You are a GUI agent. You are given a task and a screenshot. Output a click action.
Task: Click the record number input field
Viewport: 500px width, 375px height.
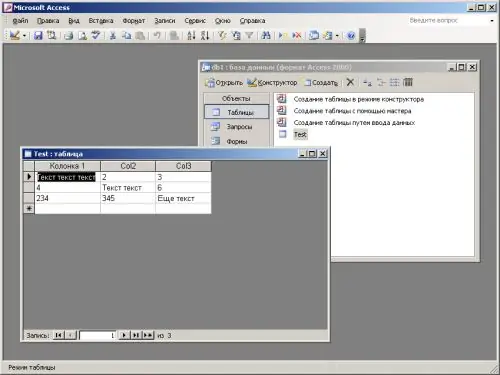tap(97, 335)
